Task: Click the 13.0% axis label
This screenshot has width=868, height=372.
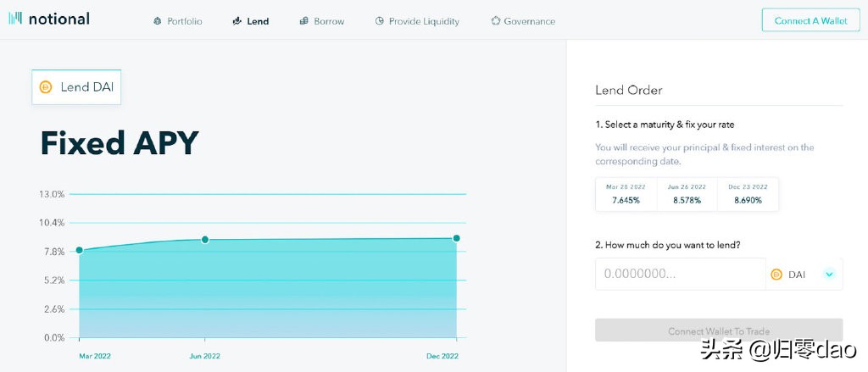Action: click(x=52, y=194)
